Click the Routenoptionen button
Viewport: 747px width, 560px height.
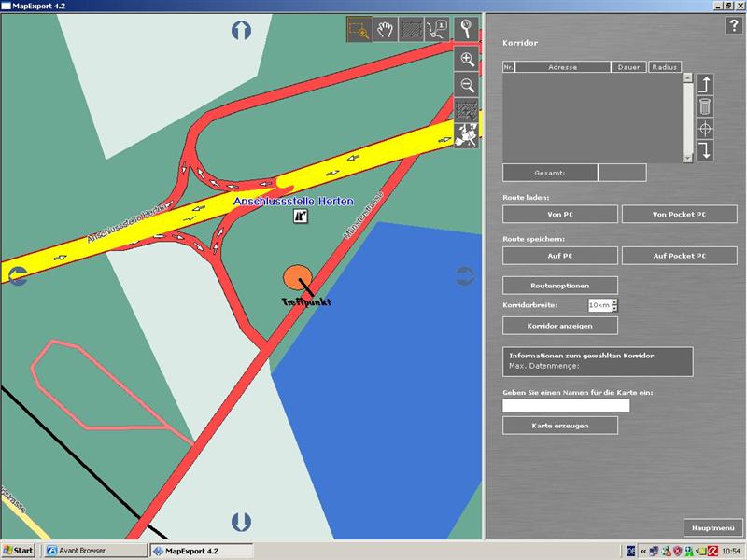tap(559, 285)
